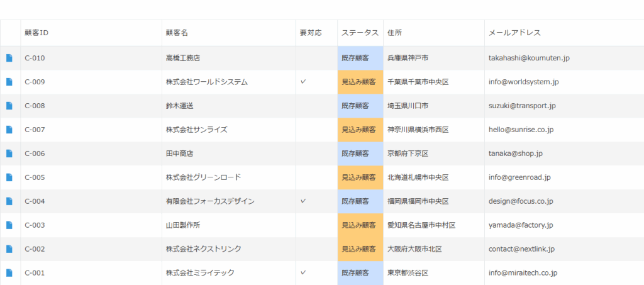Click email takahashi@koumuten.jp
The height and width of the screenshot is (285, 644).
529,58
